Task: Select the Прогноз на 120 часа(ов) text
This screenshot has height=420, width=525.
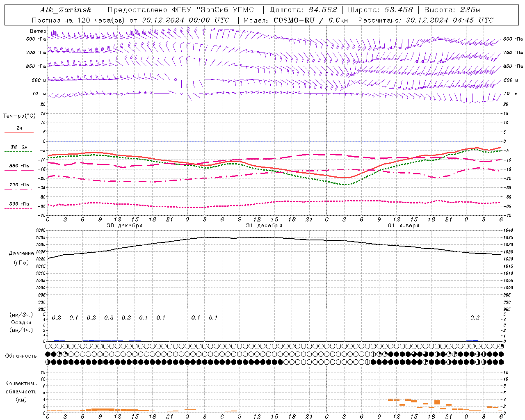Action: click(79, 20)
